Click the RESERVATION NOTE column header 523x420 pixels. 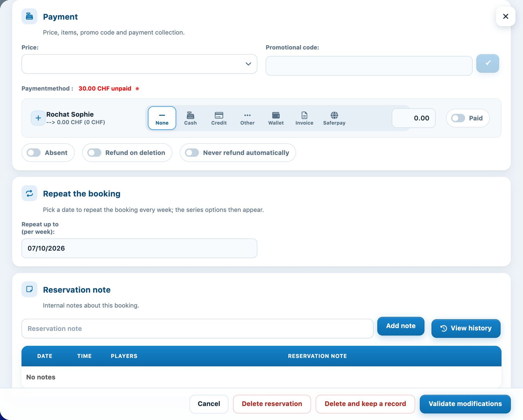317,356
